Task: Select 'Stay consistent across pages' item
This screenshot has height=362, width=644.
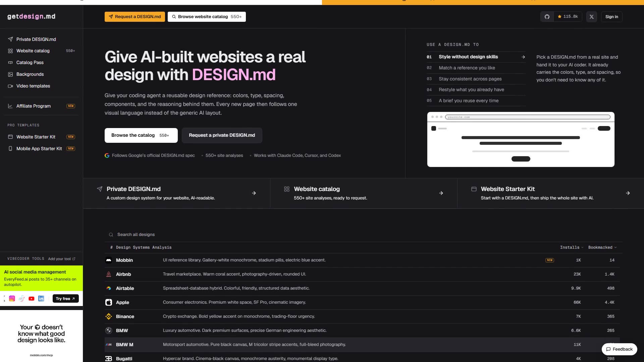Action: [x=476, y=79]
